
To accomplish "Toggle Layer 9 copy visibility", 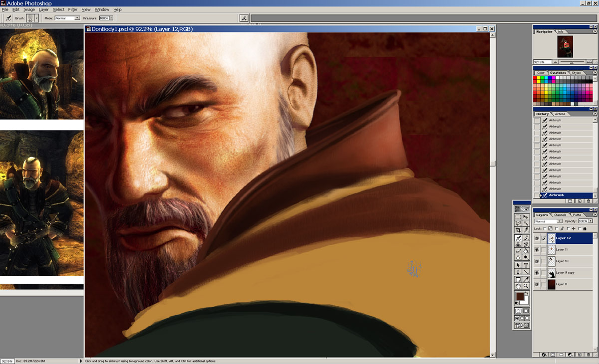I will pyautogui.click(x=537, y=273).
